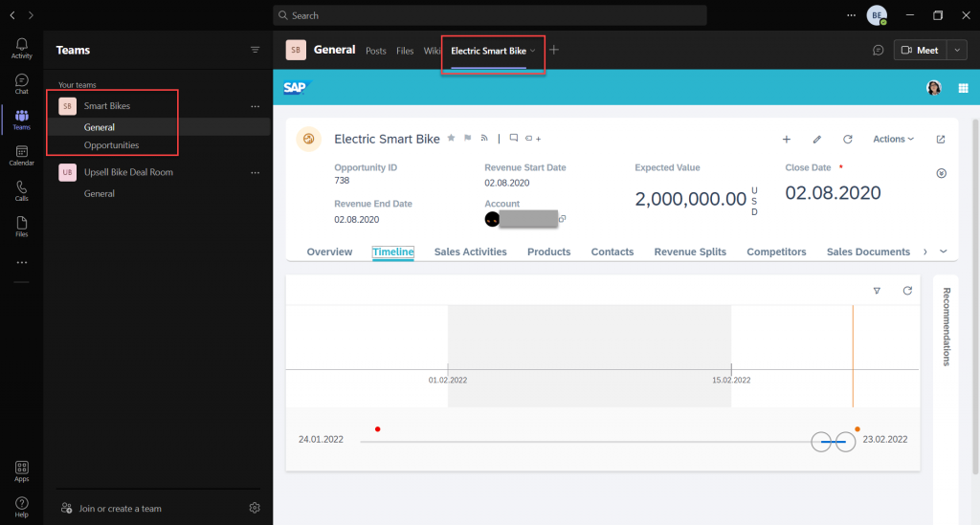Open the Calls section
This screenshot has width=980, height=525.
pos(21,191)
